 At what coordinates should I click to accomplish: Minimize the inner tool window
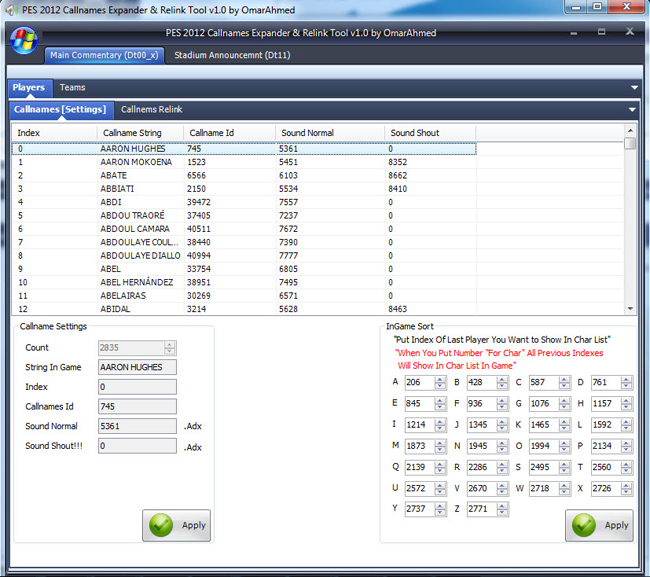[574, 33]
